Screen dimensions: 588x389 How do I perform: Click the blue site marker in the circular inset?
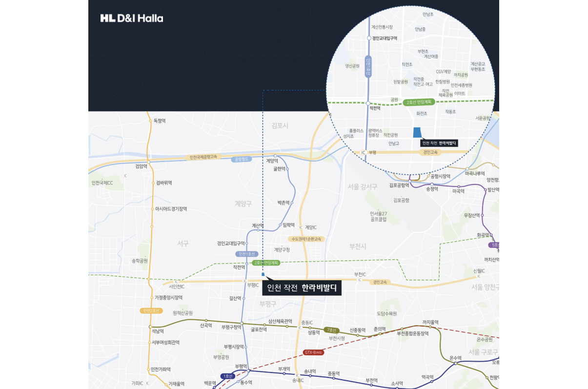click(418, 133)
